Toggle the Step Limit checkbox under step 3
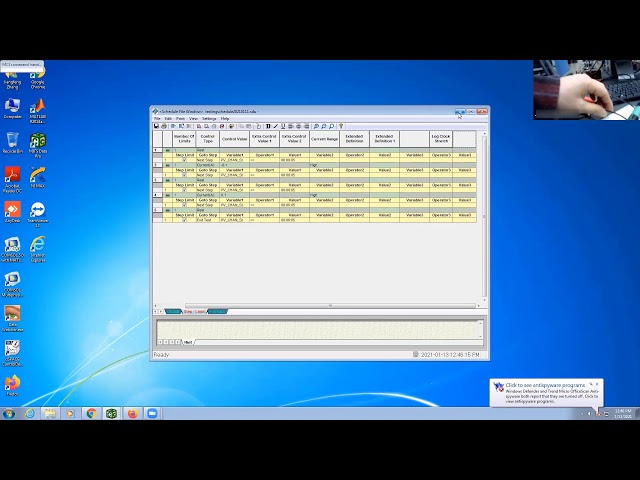The height and width of the screenshot is (480, 640). pos(184,190)
